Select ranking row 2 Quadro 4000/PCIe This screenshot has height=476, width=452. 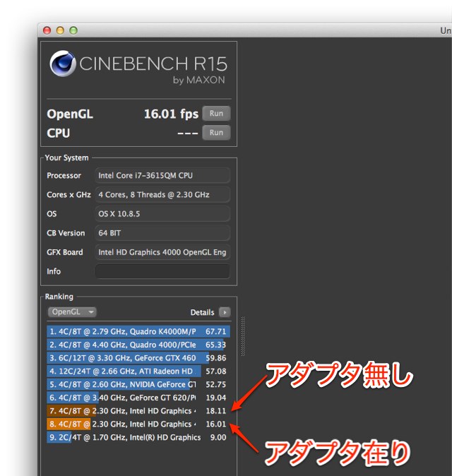138,345
